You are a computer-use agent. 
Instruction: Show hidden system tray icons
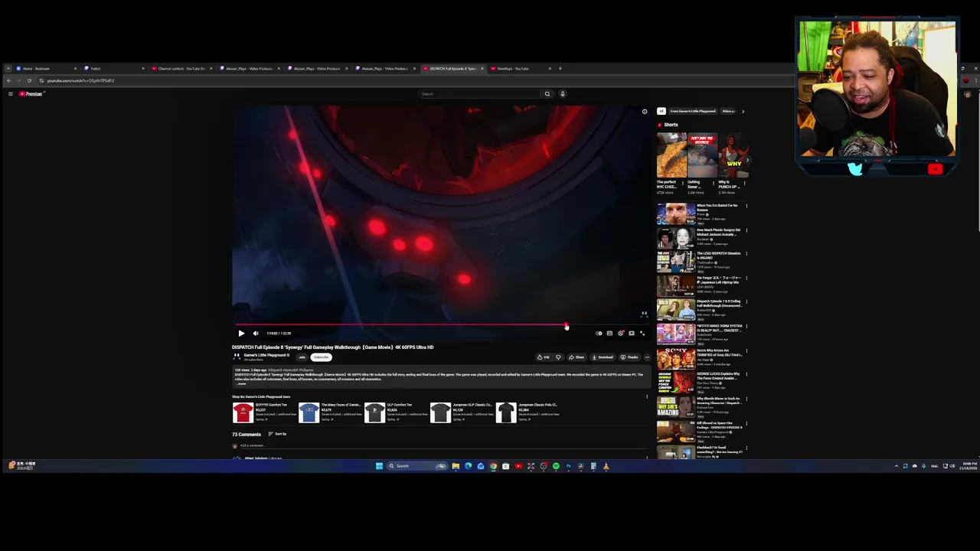tap(897, 466)
